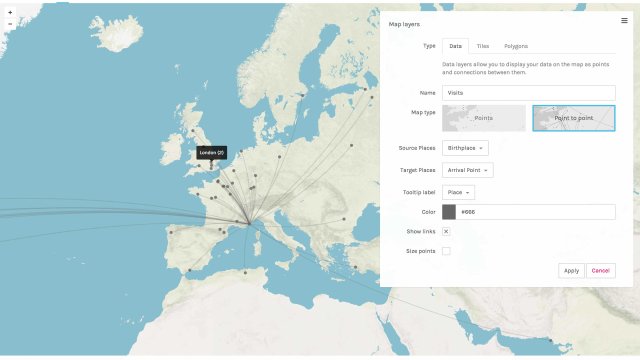Zoom out with the map minus button
Screen dimensions: 640x360
(x=10, y=24)
